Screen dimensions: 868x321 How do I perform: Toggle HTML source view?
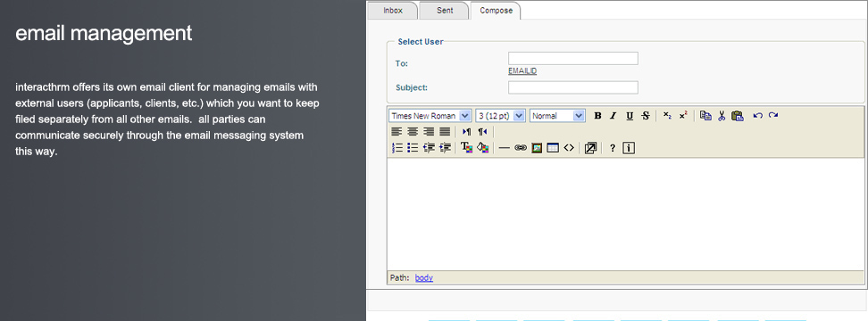coord(569,148)
